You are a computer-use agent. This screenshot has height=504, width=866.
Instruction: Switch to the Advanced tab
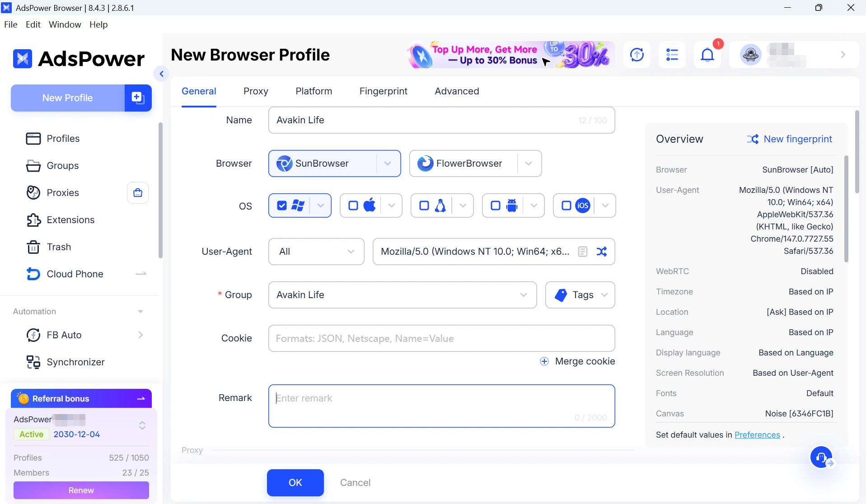457,91
